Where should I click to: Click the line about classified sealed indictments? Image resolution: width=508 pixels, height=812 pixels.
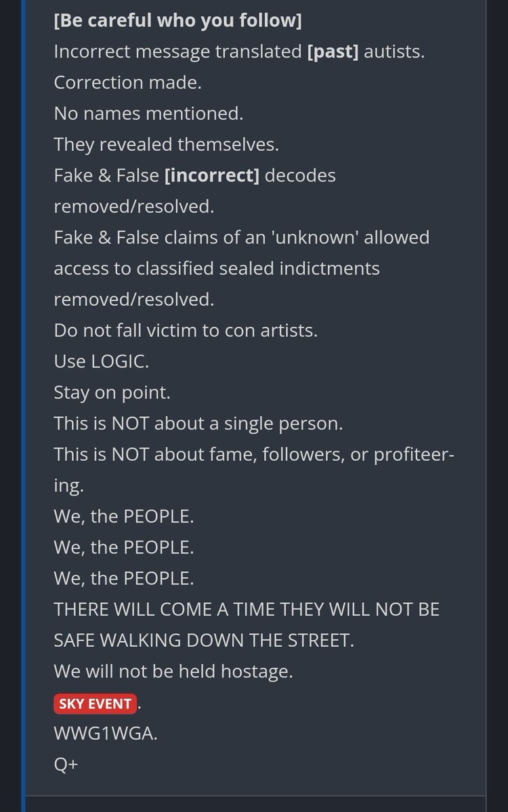pyautogui.click(x=217, y=269)
